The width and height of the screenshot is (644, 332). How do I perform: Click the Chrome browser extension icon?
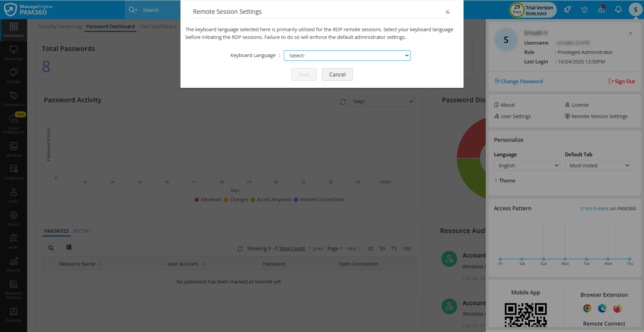[587, 308]
